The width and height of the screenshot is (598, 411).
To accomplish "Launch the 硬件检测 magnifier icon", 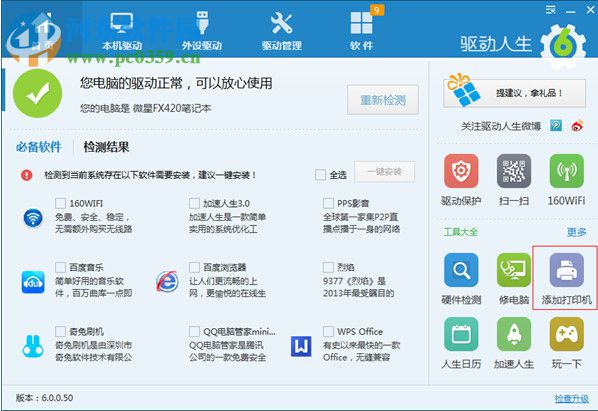I will (461, 270).
